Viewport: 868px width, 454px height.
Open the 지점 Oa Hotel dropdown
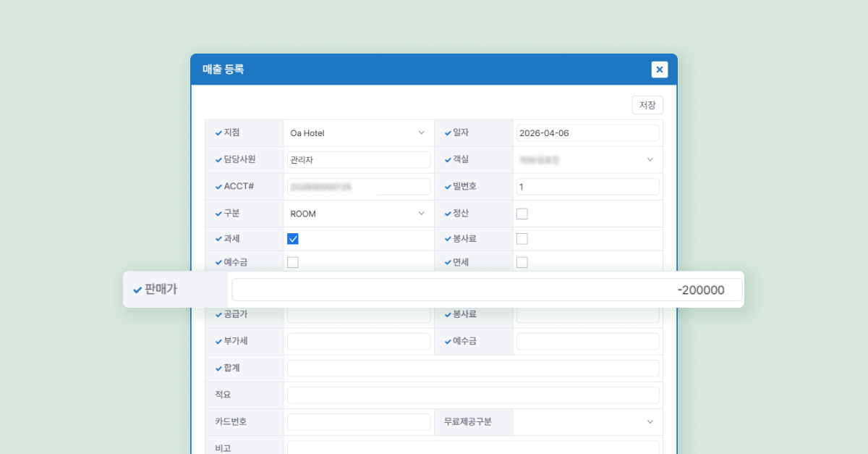click(x=359, y=133)
